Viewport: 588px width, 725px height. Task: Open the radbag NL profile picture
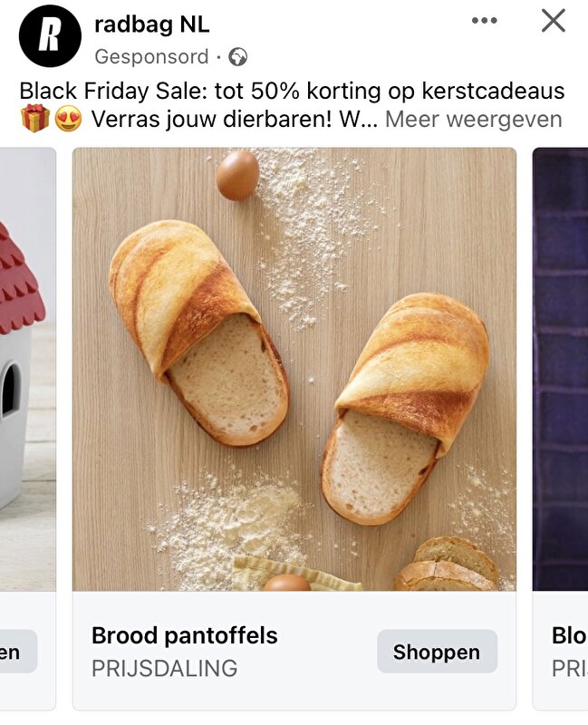tap(50, 36)
